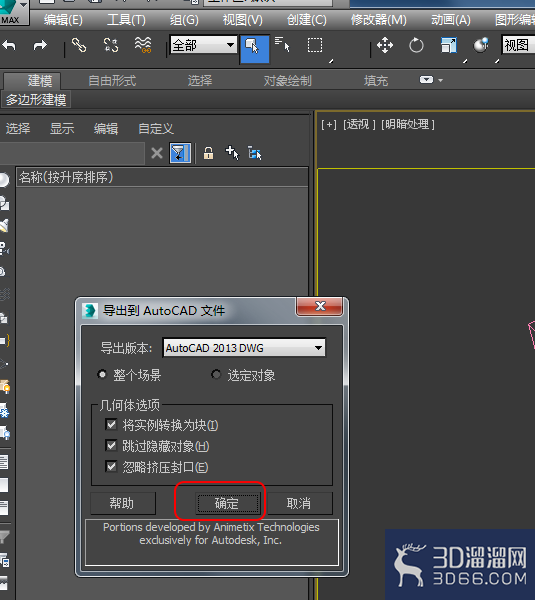Click the Redo arrow icon

pos(40,46)
